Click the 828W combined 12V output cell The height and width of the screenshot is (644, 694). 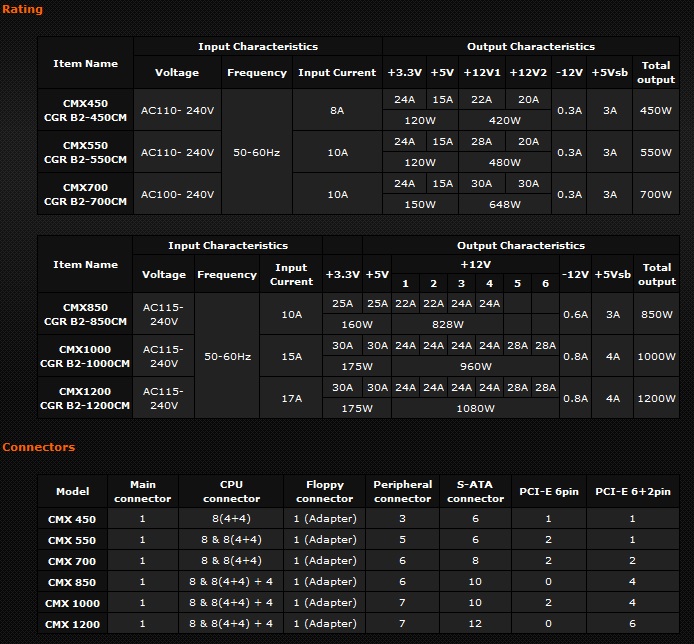[447, 324]
